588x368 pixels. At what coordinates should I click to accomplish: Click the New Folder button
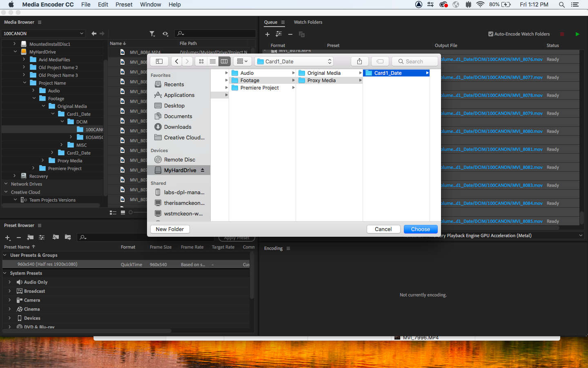click(170, 229)
